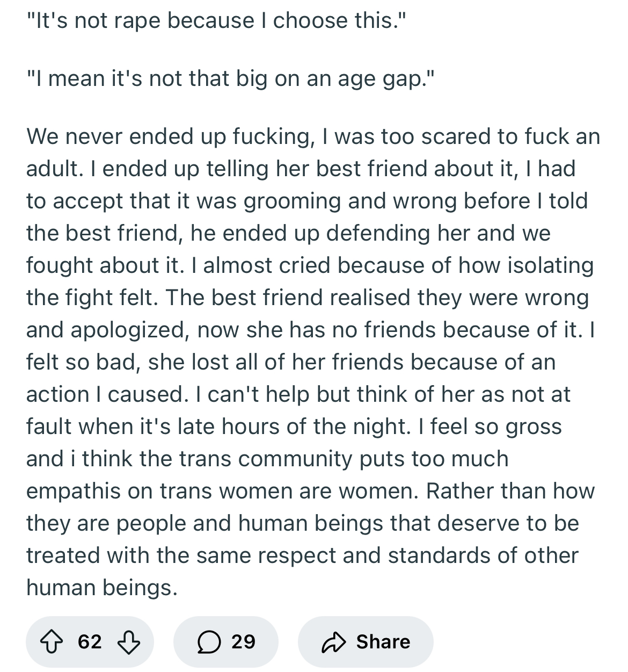Click the Share button label

383,641
